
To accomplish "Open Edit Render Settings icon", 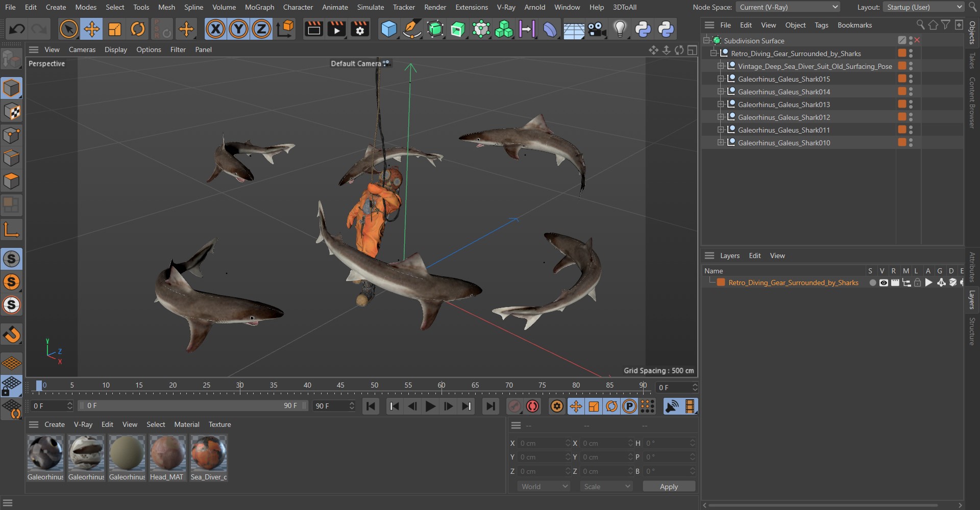I will [360, 29].
